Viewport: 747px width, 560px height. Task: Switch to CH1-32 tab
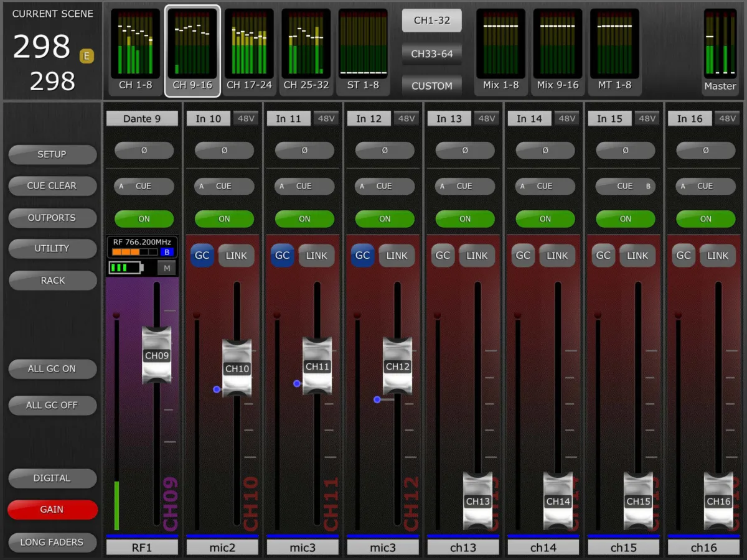(x=431, y=21)
